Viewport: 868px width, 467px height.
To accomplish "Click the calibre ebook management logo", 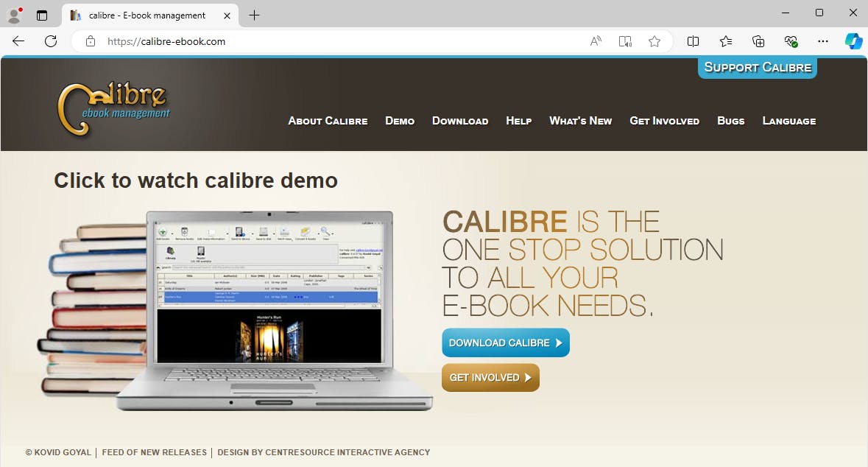I will [113, 108].
